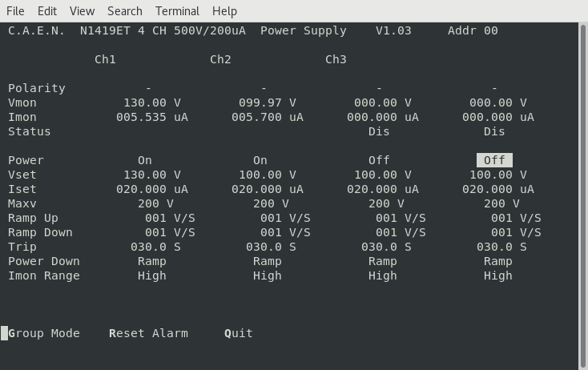Open the Help menu

[225, 11]
